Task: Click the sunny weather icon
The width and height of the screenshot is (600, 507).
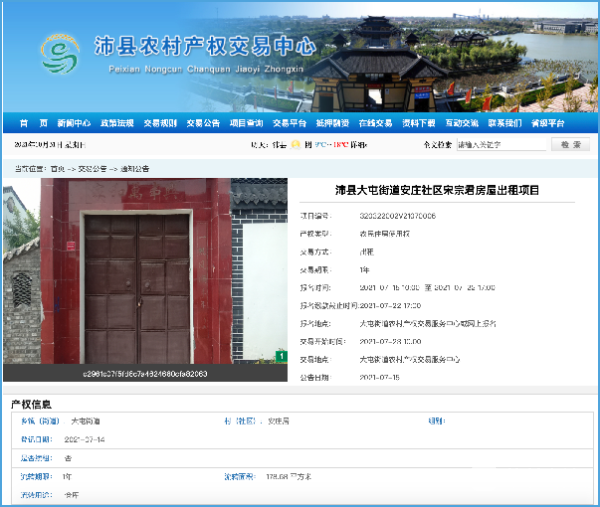Action: point(295,145)
